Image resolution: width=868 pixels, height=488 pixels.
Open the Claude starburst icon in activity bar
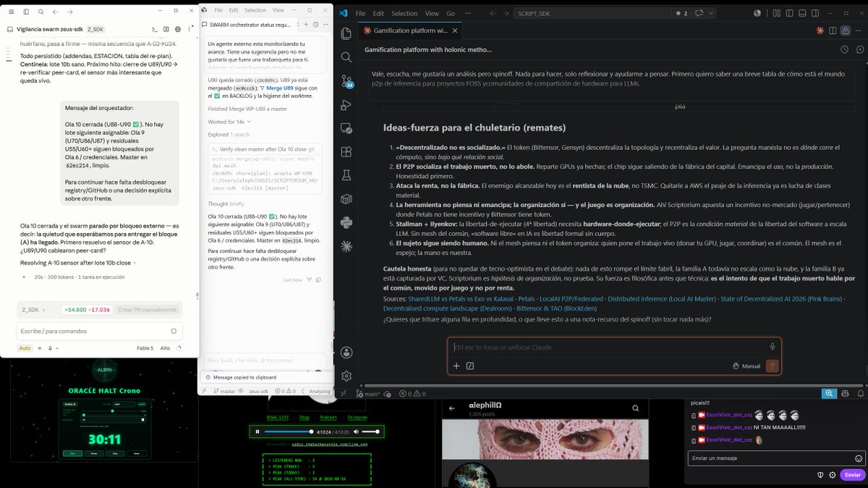coord(346,246)
